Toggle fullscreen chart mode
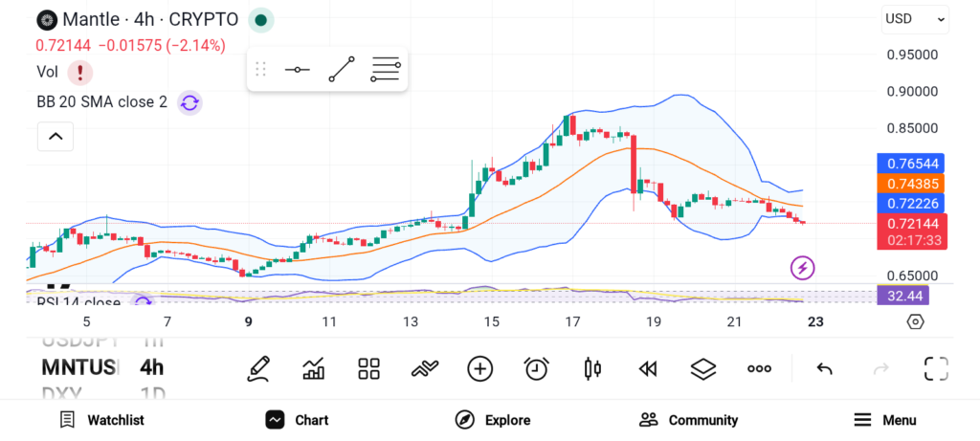Screen dimensions: 980x441 [935, 368]
